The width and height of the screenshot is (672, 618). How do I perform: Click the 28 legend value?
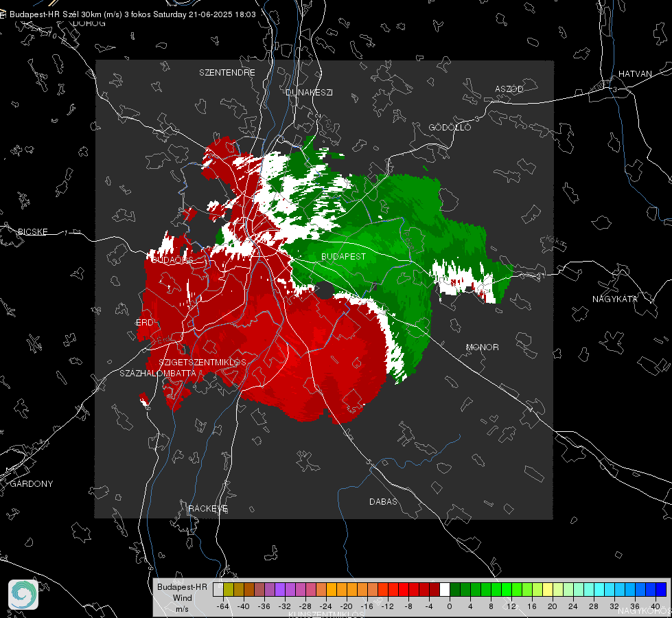(594, 606)
